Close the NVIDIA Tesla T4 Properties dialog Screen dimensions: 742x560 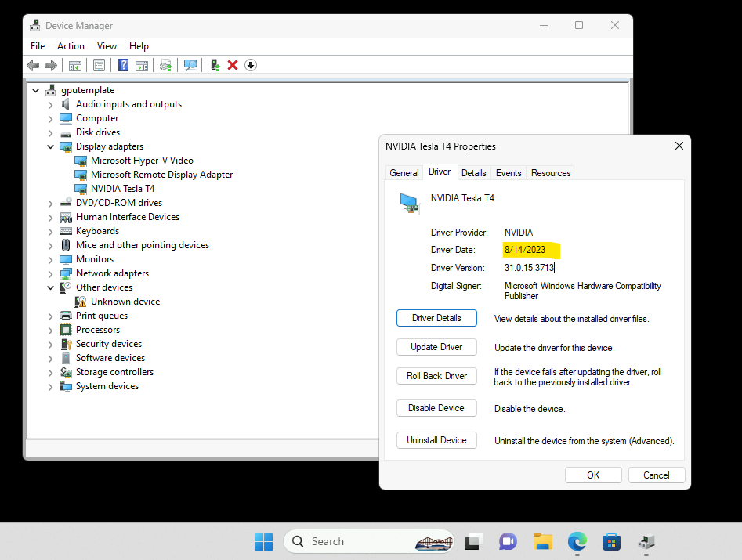click(679, 146)
